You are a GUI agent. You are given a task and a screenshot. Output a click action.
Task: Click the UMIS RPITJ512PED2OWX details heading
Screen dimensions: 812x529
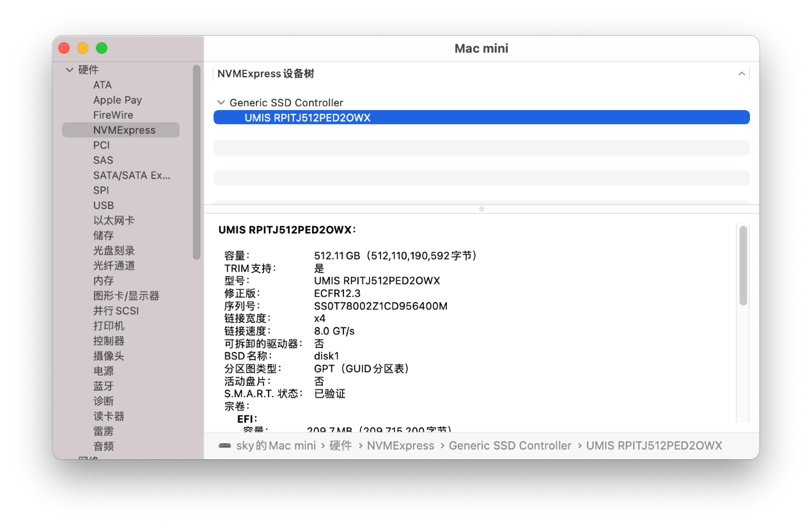287,230
